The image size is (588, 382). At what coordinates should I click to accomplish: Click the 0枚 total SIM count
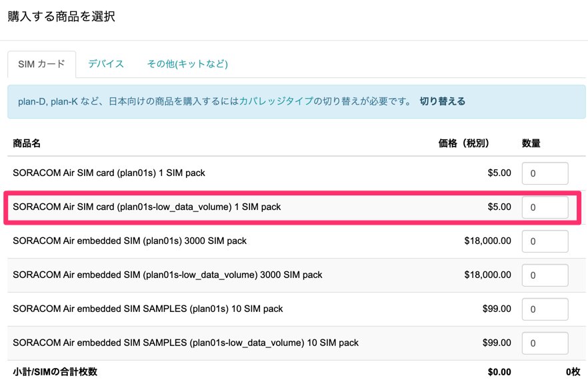coord(573,372)
